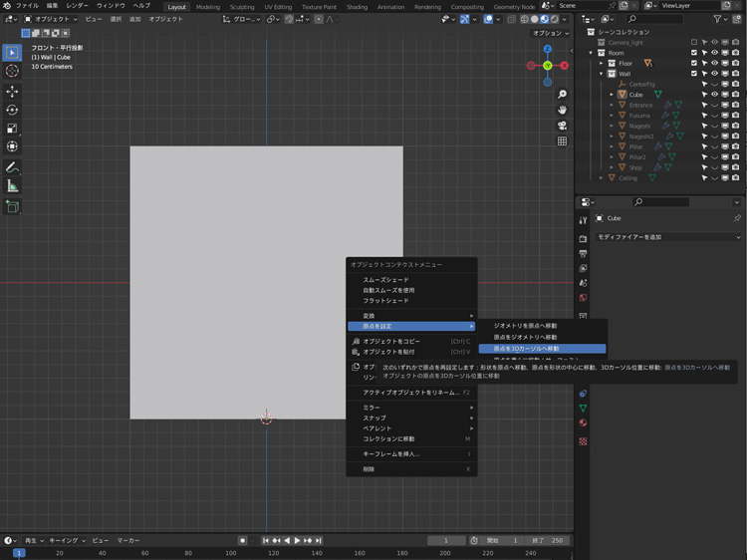Click the pan view hand icon

(563, 110)
